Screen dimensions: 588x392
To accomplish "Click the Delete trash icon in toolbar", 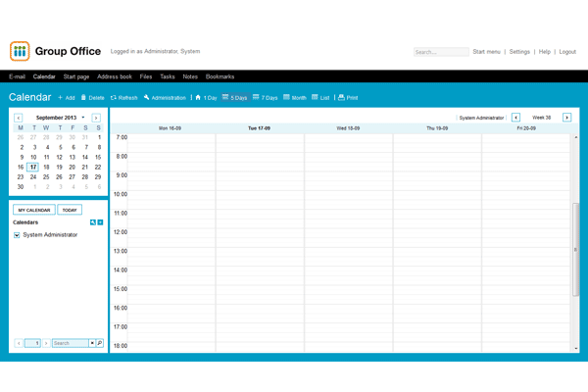I will 85,98.
